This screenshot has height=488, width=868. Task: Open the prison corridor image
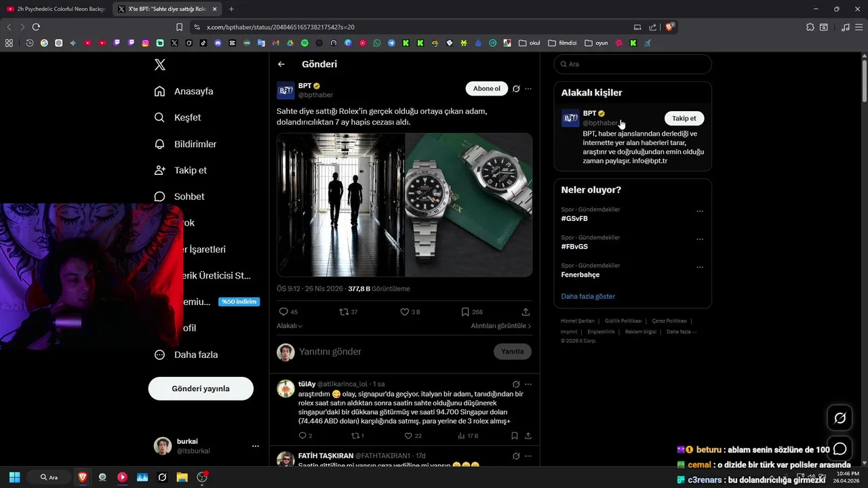point(340,205)
